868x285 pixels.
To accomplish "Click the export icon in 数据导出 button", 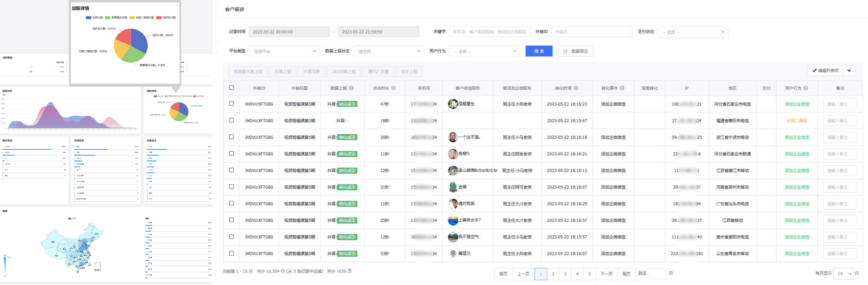I will [x=565, y=51].
